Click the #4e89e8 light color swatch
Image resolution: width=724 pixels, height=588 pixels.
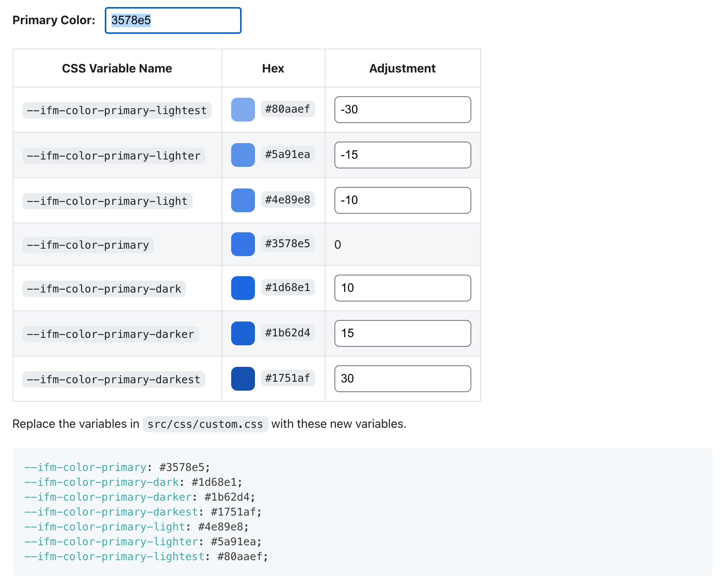pos(243,200)
